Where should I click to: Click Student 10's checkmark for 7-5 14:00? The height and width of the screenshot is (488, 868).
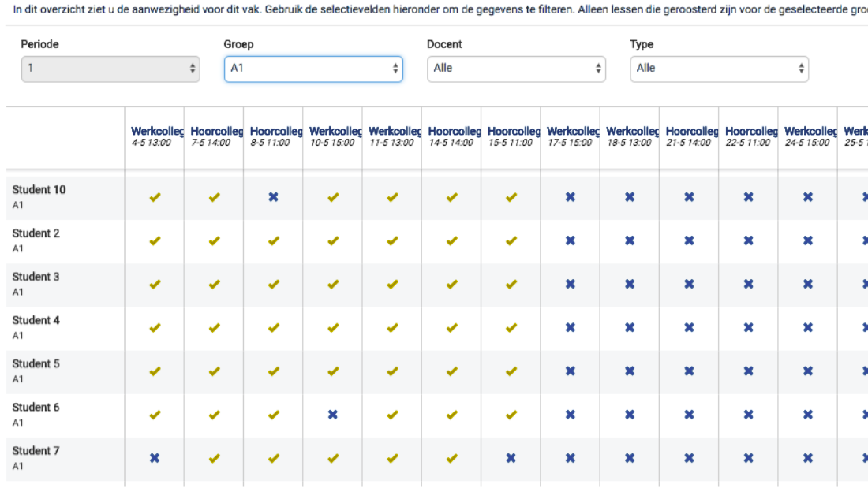214,197
